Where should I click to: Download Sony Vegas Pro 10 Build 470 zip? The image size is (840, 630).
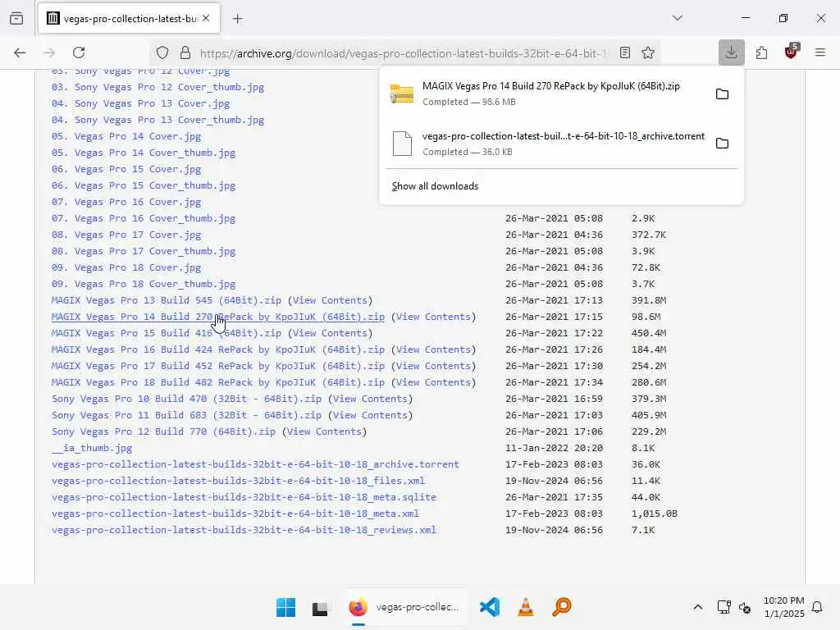click(186, 399)
